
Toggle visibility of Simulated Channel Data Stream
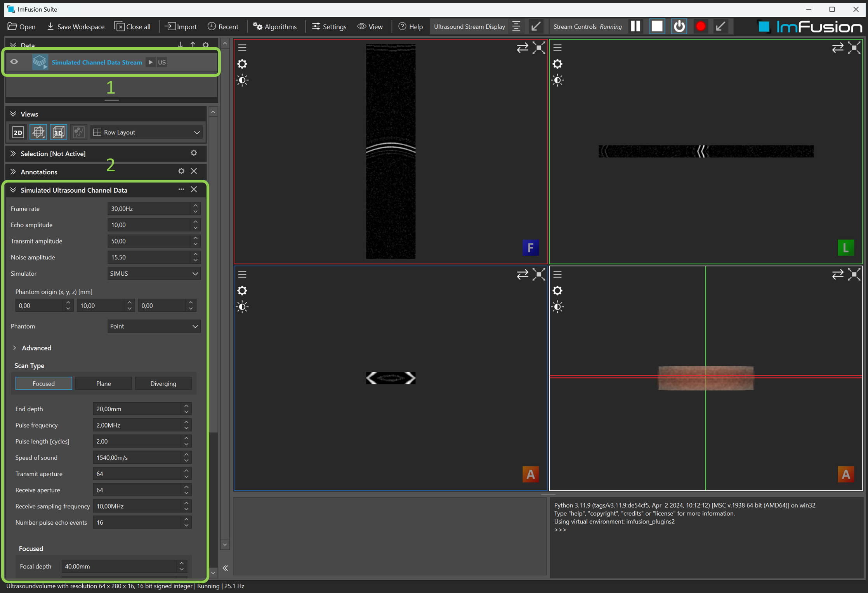pos(14,62)
